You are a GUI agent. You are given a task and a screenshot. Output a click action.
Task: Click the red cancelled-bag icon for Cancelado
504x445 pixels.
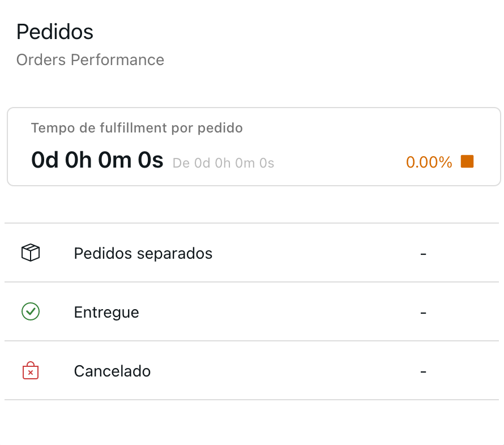tap(30, 371)
